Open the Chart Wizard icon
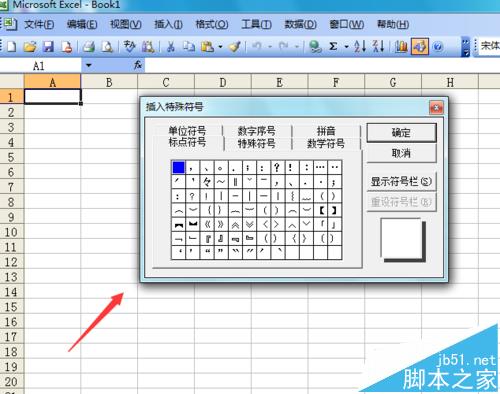 [401, 46]
